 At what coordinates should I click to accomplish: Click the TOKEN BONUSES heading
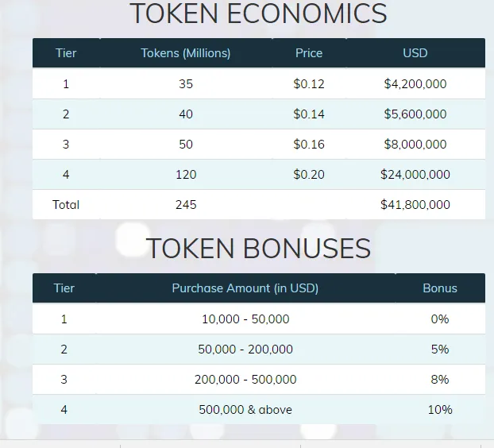click(258, 249)
